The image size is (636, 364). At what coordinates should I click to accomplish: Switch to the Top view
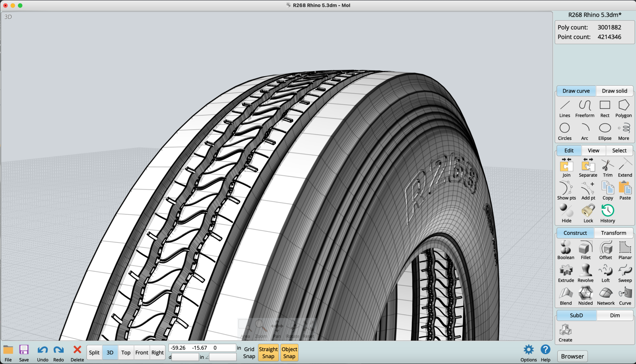126,352
